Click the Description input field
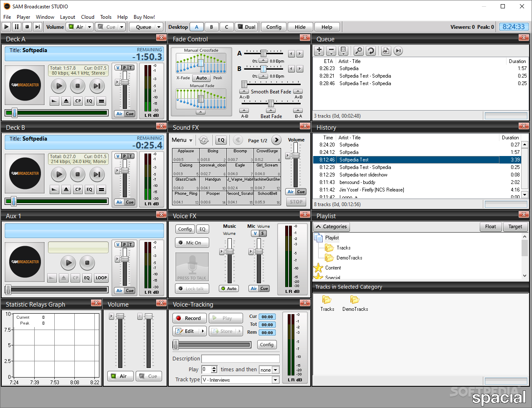This screenshot has height=408, width=532. [x=241, y=359]
